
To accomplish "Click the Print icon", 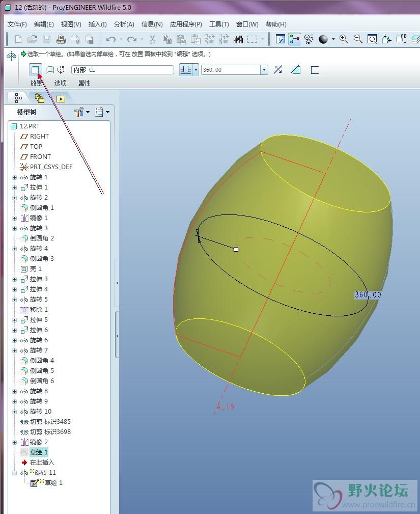I will point(61,39).
